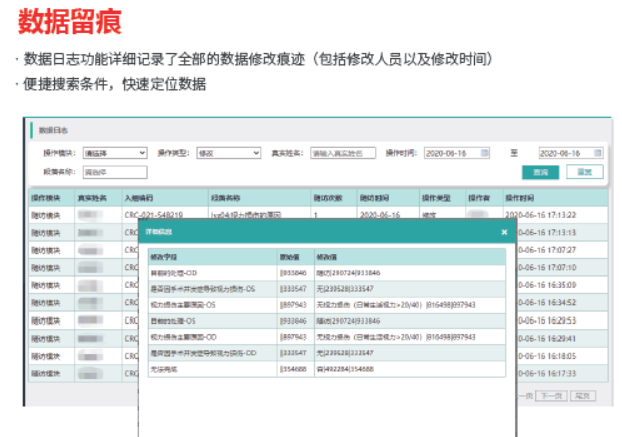Select the log row timestamped 16:35:09

click(318, 285)
